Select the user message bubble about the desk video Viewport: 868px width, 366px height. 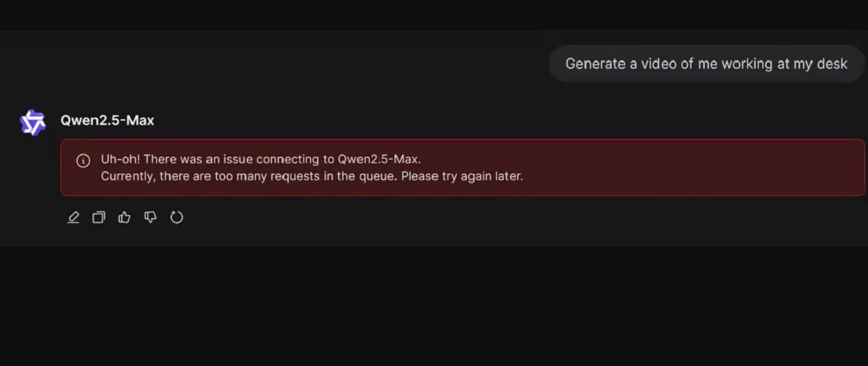point(705,64)
